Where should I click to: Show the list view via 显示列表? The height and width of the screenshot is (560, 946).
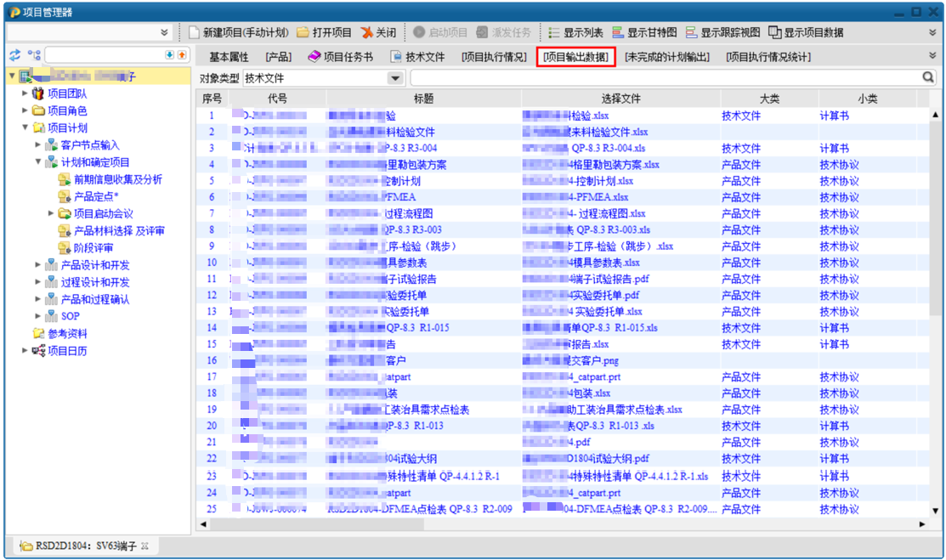575,32
